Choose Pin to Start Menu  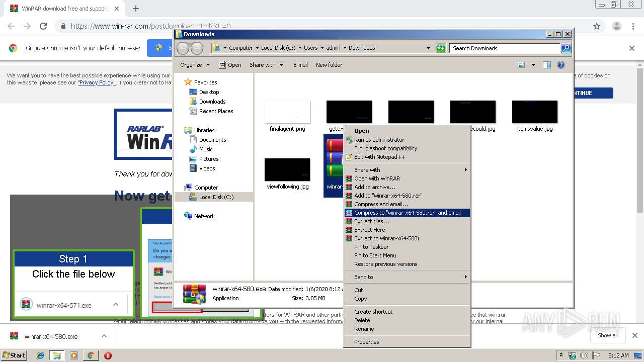tap(407, 255)
